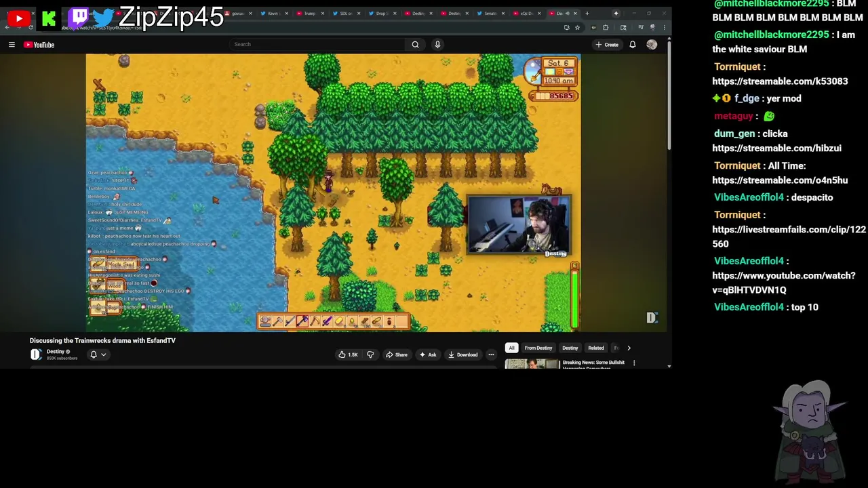Image resolution: width=868 pixels, height=488 pixels.
Task: Download the video
Action: 463,354
